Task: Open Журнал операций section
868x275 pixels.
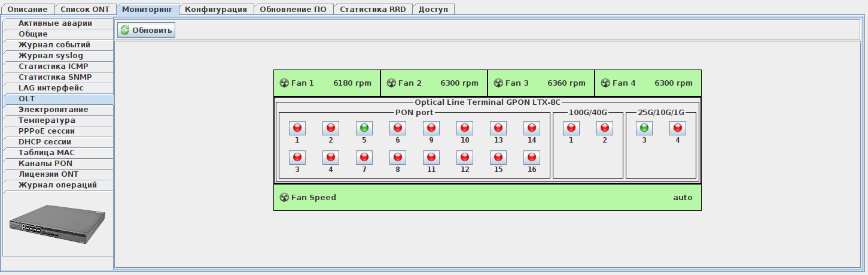Action: (58, 185)
